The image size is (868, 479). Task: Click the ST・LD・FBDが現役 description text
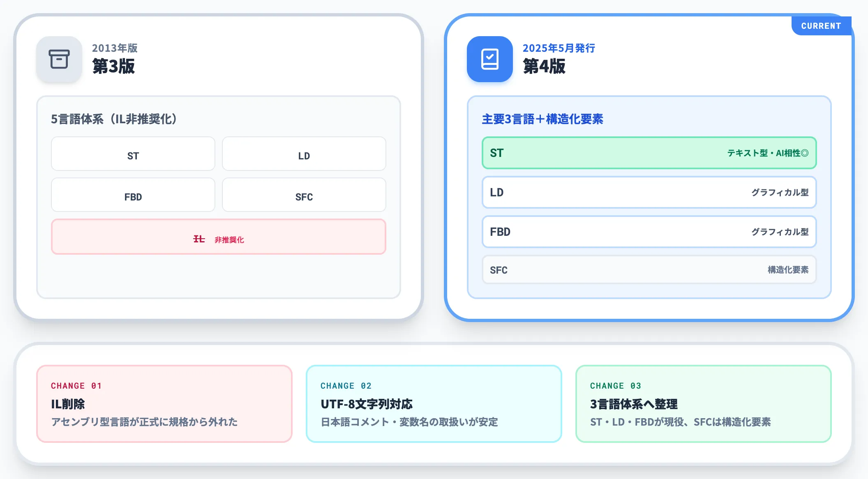pyautogui.click(x=681, y=422)
